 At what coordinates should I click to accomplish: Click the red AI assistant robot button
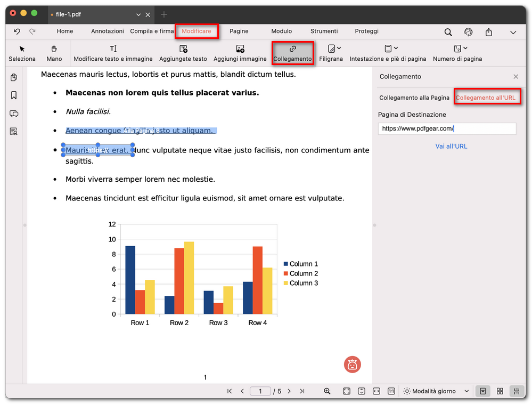point(352,365)
